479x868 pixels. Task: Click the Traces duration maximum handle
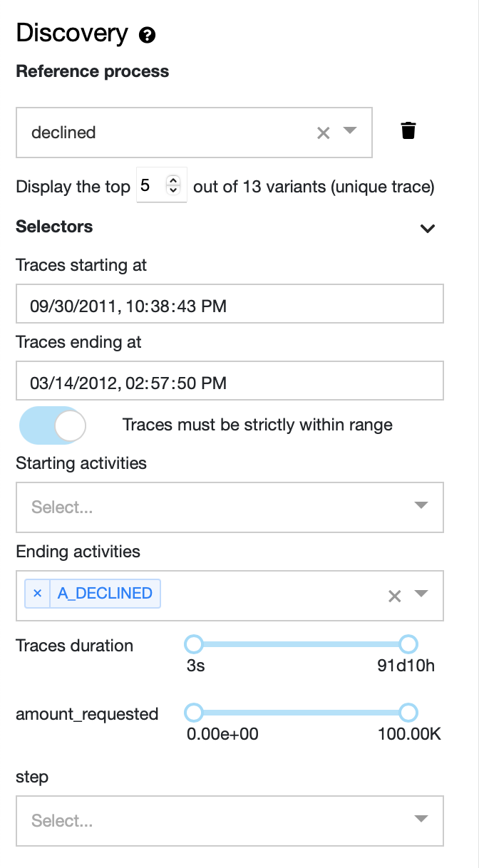(408, 645)
